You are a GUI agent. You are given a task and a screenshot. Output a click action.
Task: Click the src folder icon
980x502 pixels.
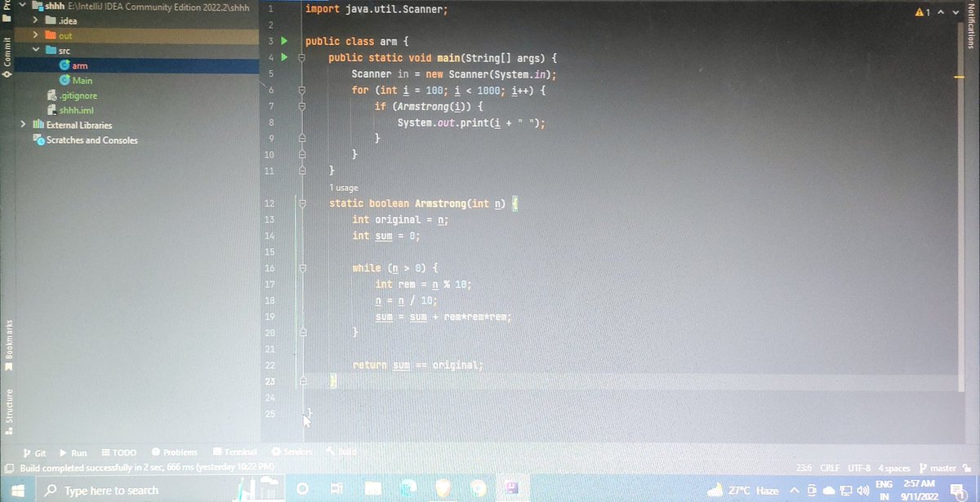[51, 51]
